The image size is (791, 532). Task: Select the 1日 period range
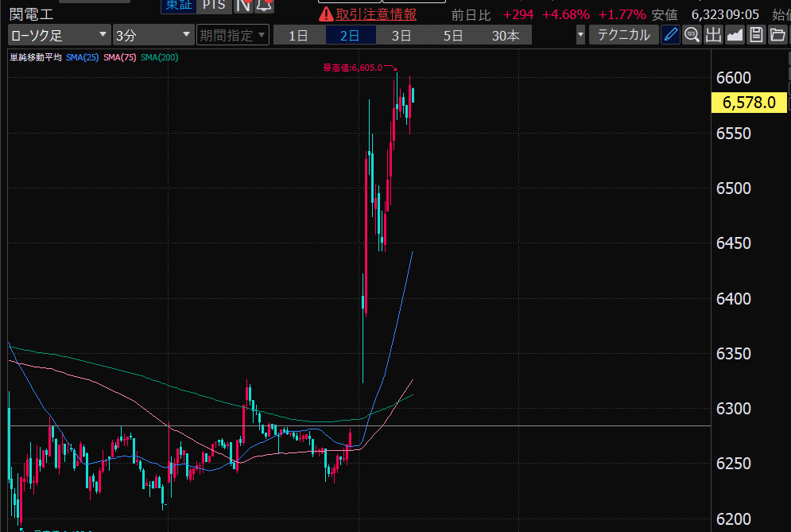point(298,35)
